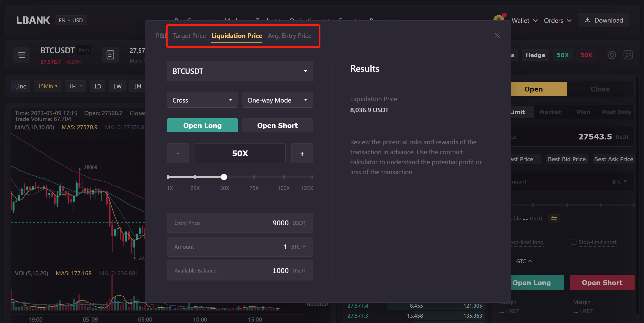
Task: Click the Available Balance input field
Action: tap(240, 270)
